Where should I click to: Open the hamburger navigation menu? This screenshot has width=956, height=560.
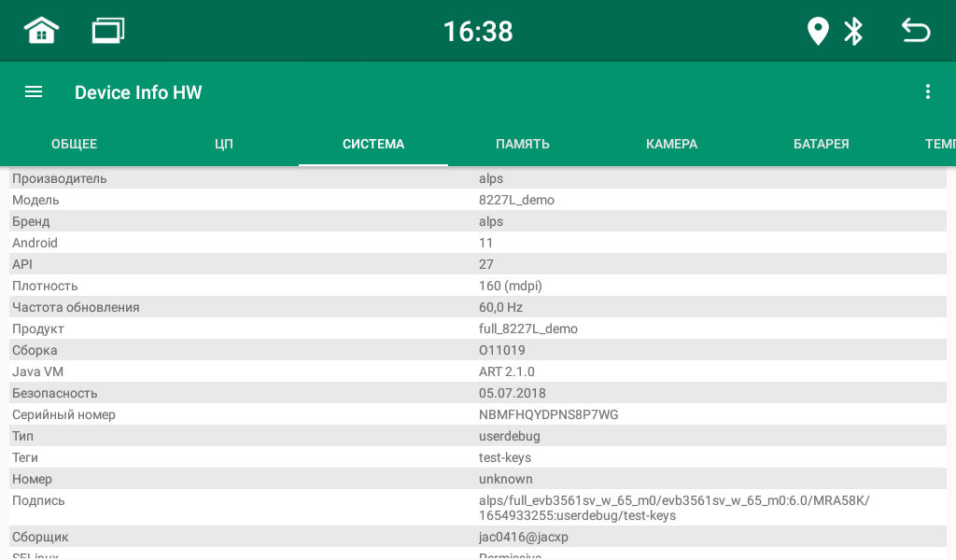click(34, 91)
